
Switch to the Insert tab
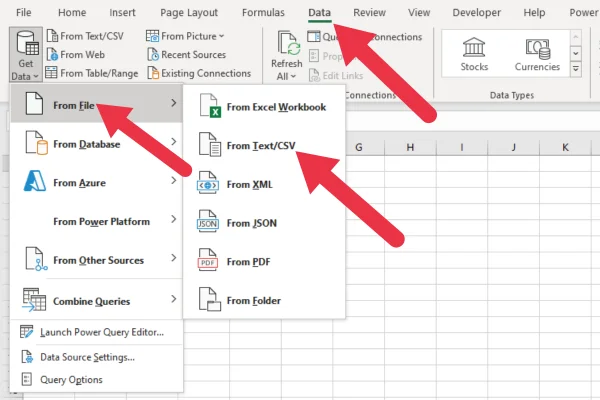click(122, 13)
